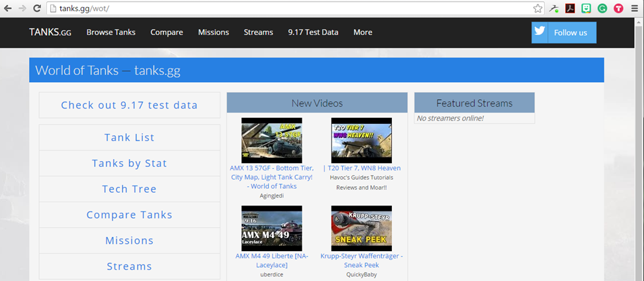Click the Twitter bird icon
The image size is (644, 281).
539,32
